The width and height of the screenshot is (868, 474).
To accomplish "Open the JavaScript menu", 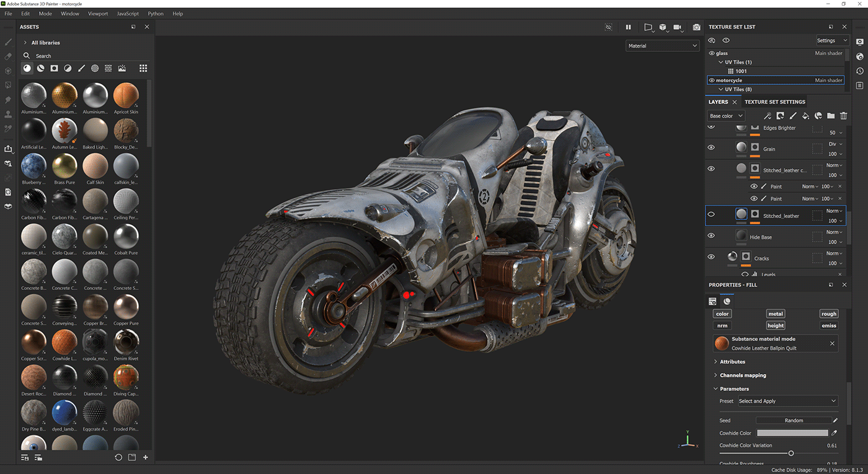I will click(x=128, y=13).
